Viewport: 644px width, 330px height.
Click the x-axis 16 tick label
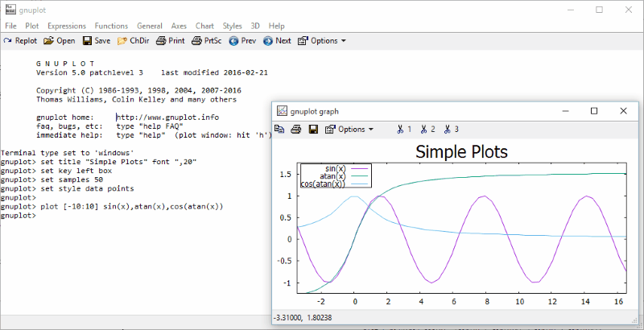(619, 301)
